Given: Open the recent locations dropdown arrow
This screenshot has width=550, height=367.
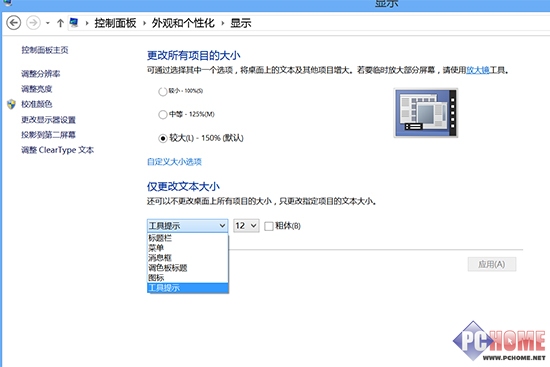Looking at the screenshot, I should 48,24.
